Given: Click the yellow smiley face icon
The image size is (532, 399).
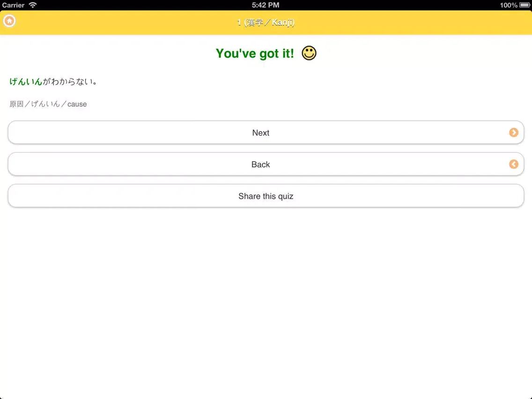Looking at the screenshot, I should coord(309,53).
